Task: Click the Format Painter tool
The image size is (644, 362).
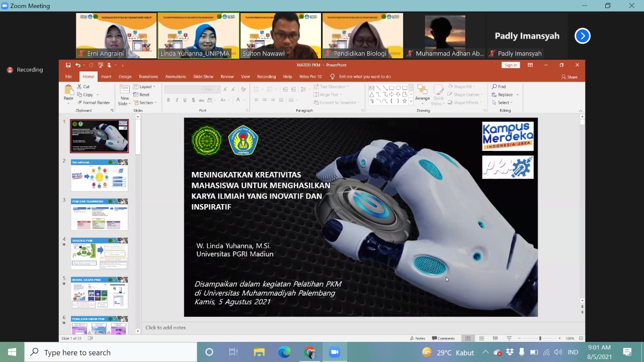Action: [x=93, y=103]
